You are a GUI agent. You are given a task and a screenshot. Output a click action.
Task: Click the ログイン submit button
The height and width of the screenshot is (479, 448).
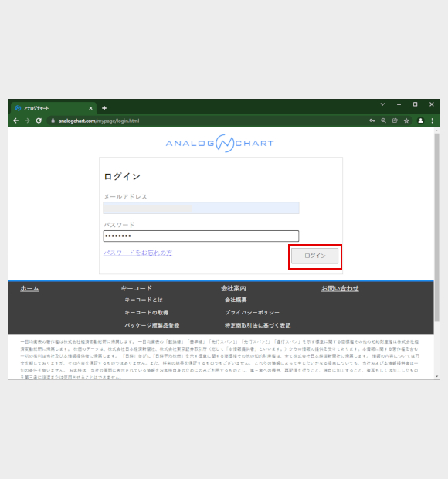tap(315, 256)
